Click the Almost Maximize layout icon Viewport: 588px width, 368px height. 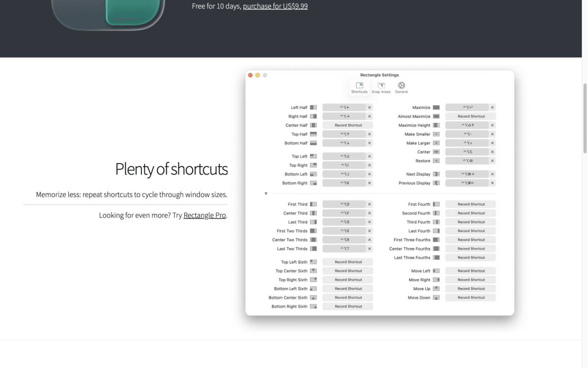(x=436, y=117)
